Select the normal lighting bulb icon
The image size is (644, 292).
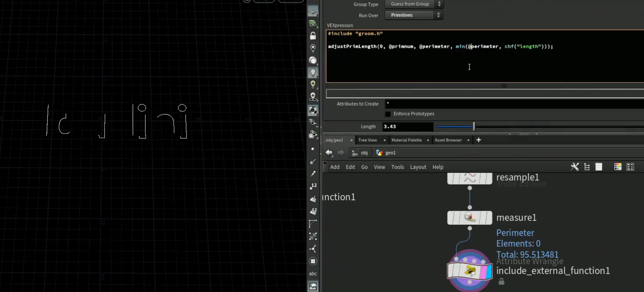(x=313, y=73)
